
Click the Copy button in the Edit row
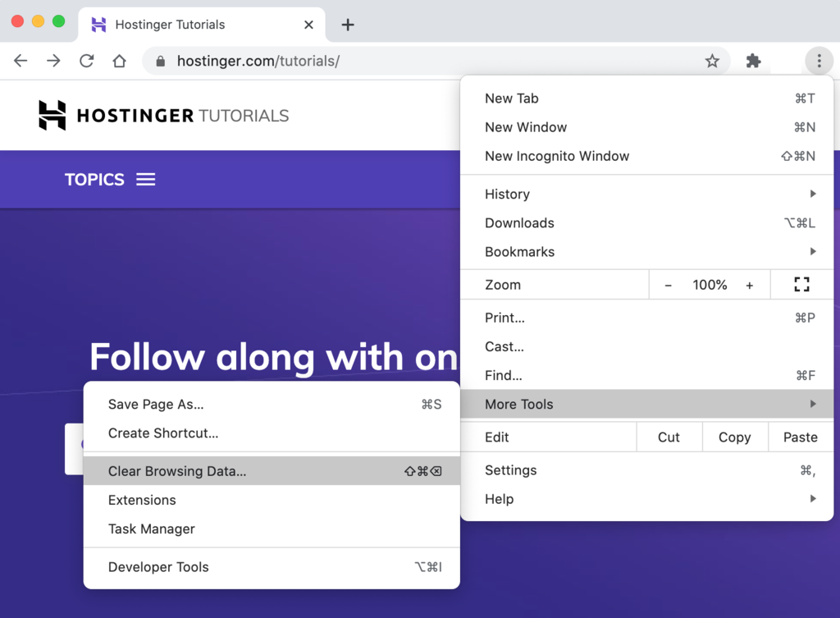[x=734, y=437]
